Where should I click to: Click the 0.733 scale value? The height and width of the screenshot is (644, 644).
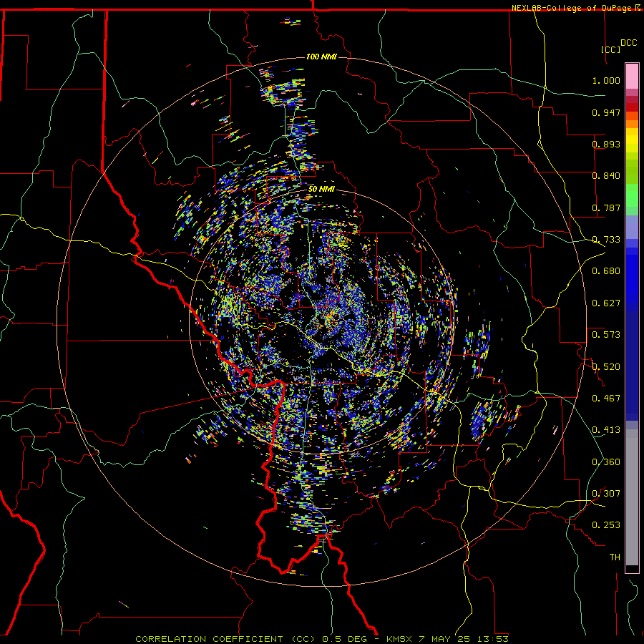606,240
